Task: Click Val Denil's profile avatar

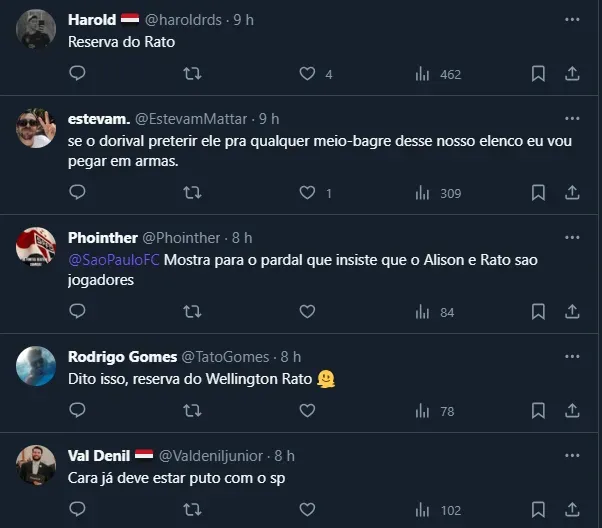Action: [36, 465]
